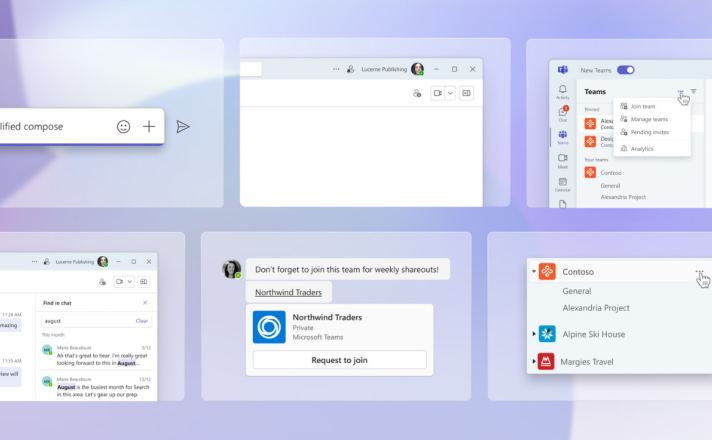Click the filter icon in the Teams panel header
This screenshot has height=440, width=712.
tap(693, 91)
